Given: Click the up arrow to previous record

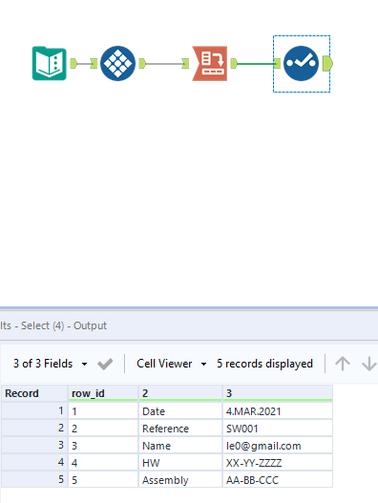Looking at the screenshot, I should 343,364.
